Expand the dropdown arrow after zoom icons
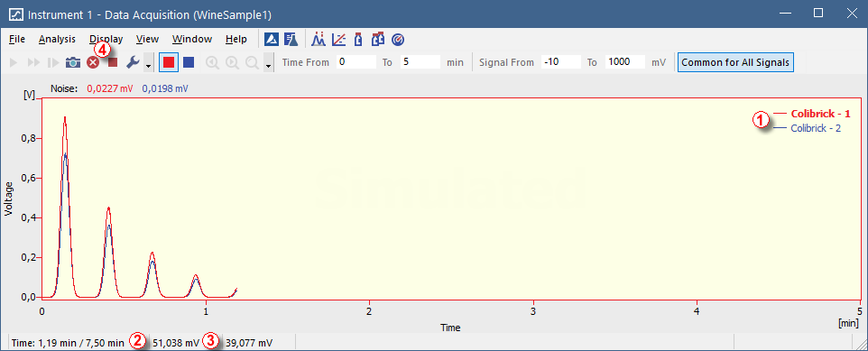 (268, 62)
